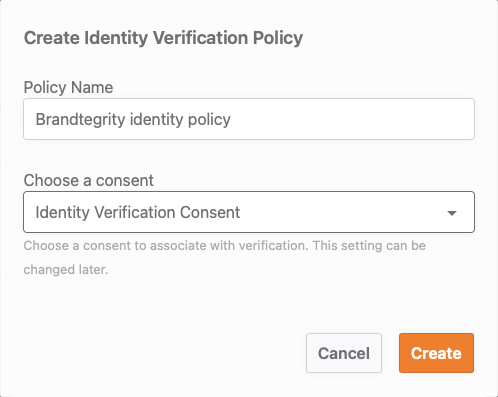
Task: Click the Create Identity Verification Policy heading
Action: click(x=163, y=38)
